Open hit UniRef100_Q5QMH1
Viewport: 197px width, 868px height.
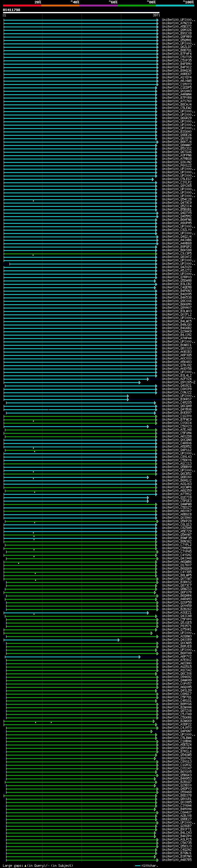point(177,40)
